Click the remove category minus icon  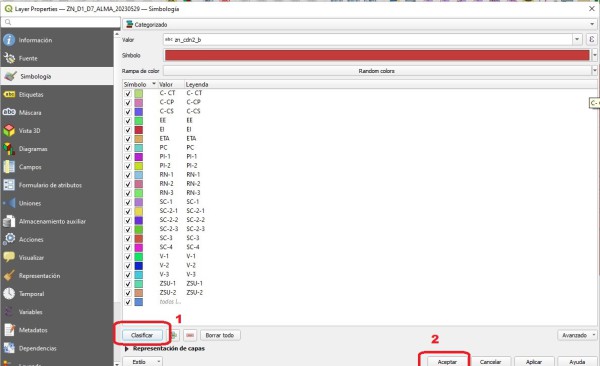click(190, 335)
